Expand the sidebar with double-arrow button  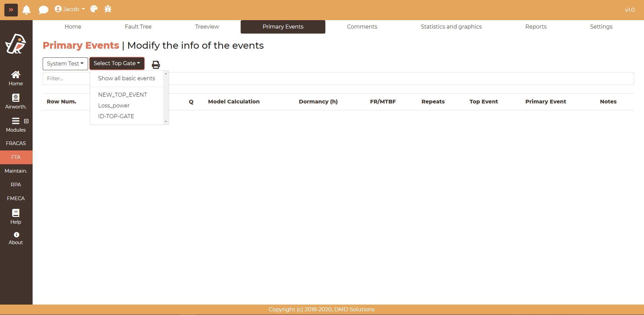click(x=11, y=10)
